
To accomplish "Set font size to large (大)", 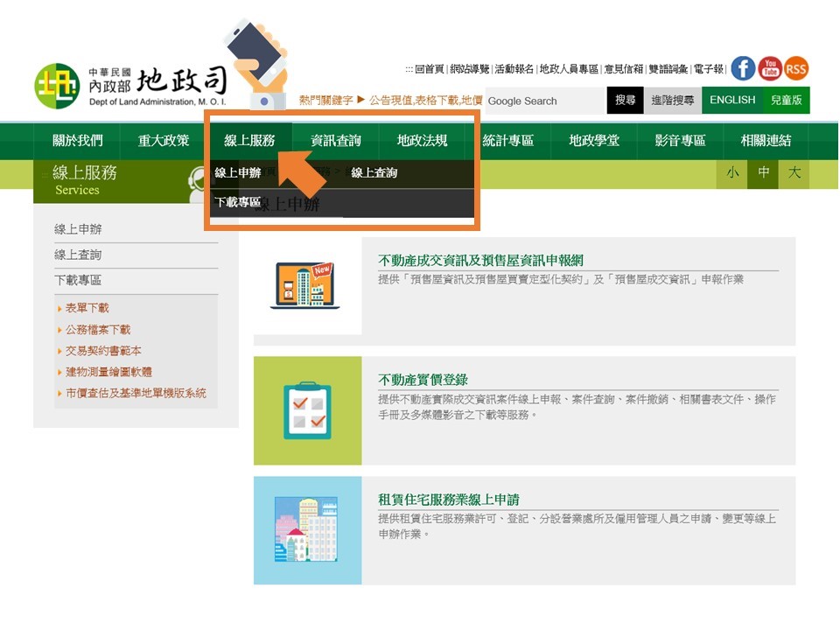I will point(794,173).
